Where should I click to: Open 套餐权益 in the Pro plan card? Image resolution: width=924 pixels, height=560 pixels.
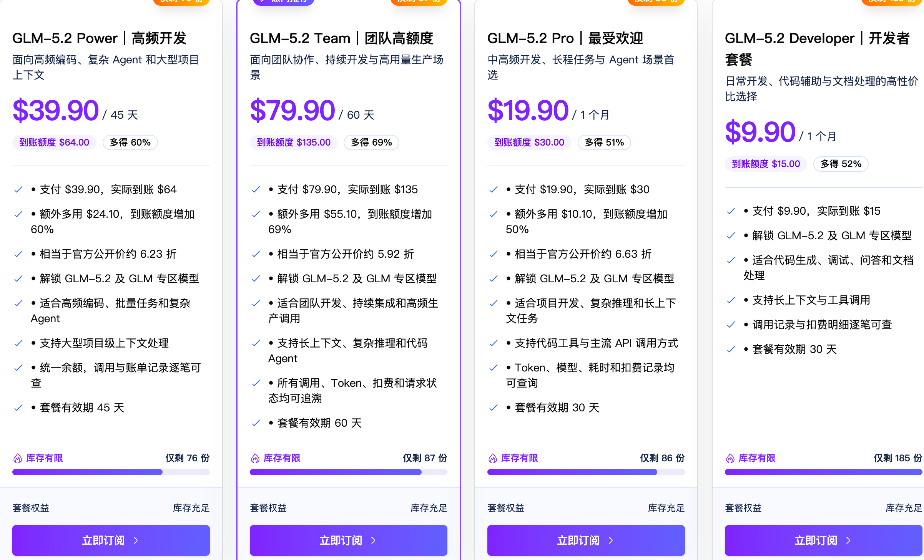click(506, 508)
